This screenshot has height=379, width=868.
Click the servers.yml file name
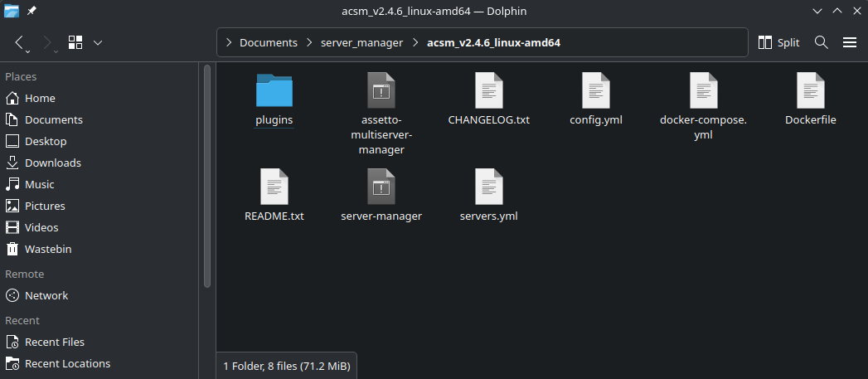pos(489,216)
